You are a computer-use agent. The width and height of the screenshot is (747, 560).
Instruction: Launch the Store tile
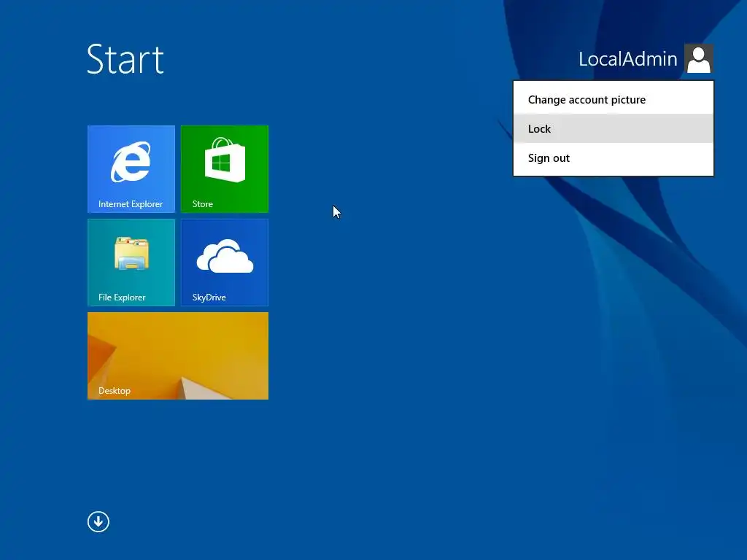225,169
